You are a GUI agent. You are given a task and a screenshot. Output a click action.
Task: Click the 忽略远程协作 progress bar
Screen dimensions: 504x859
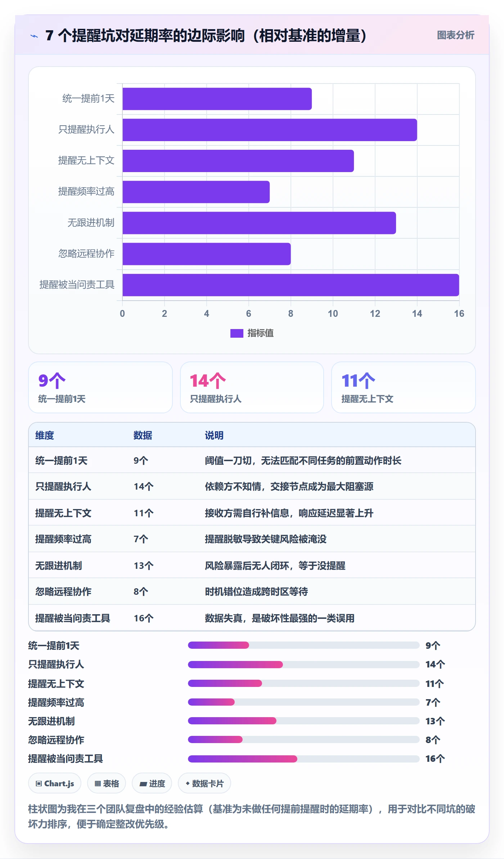point(303,739)
